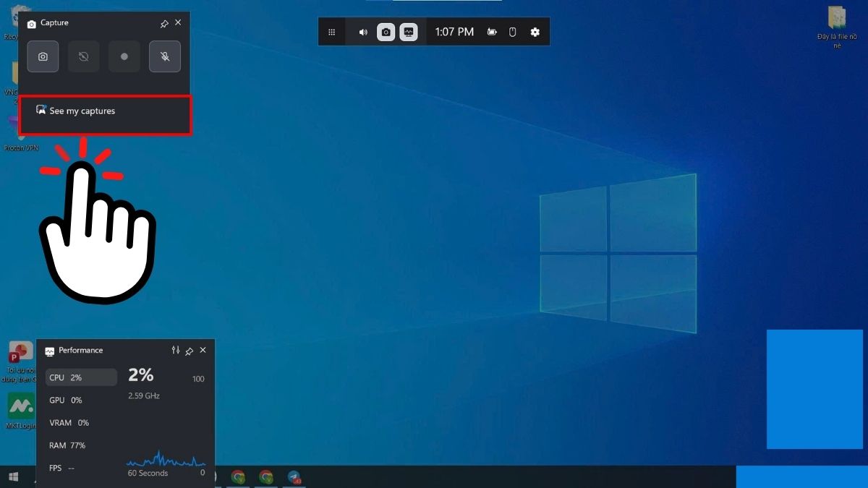Screen dimensions: 868x488
Task: Select the MKTLogin desktop shortcut
Action: [x=20, y=411]
